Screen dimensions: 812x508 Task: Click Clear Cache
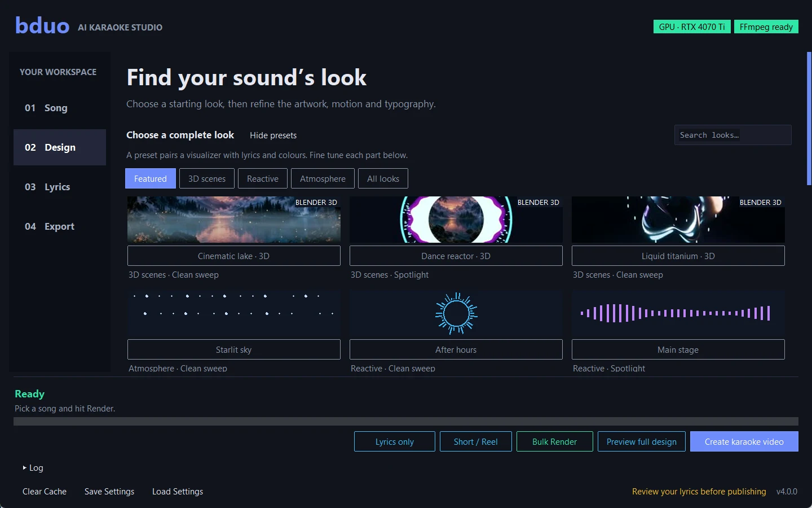[x=45, y=492]
